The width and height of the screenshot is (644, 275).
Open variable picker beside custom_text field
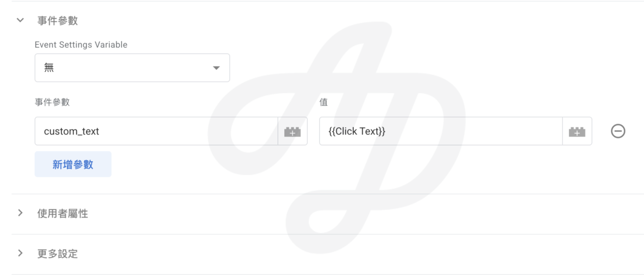pyautogui.click(x=292, y=131)
